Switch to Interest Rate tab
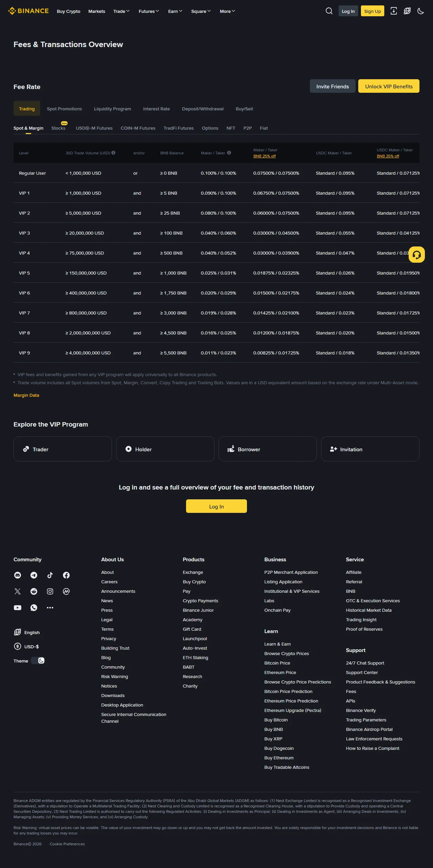The width and height of the screenshot is (433, 868). (x=156, y=109)
